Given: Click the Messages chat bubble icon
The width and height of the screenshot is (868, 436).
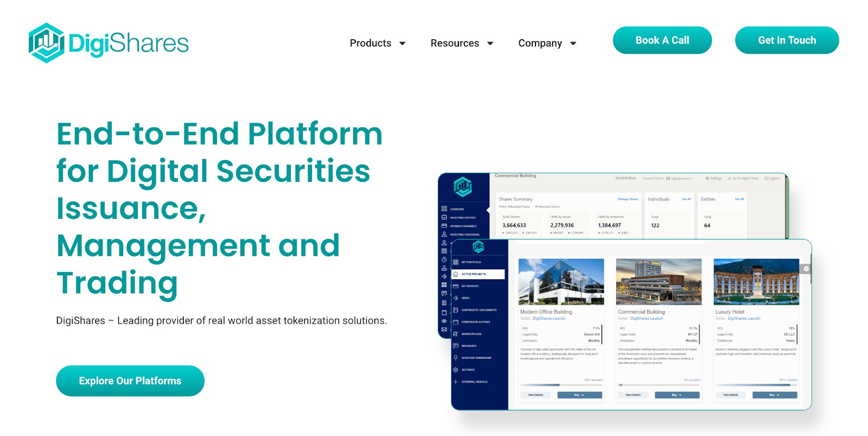Looking at the screenshot, I should 456,346.
